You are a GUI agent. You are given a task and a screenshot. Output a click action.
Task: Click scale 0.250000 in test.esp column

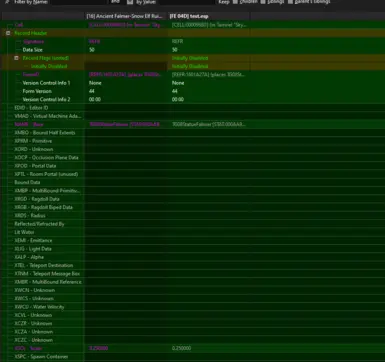click(x=181, y=348)
